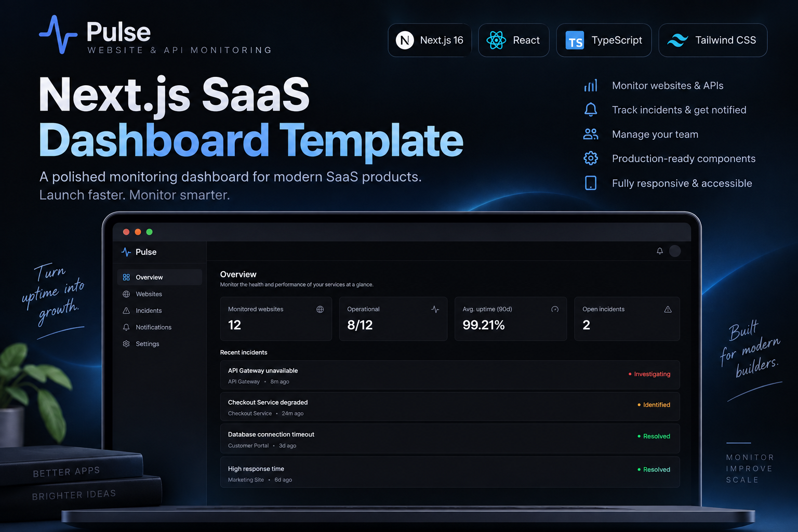Click the Monitored websites count 12

[234, 325]
